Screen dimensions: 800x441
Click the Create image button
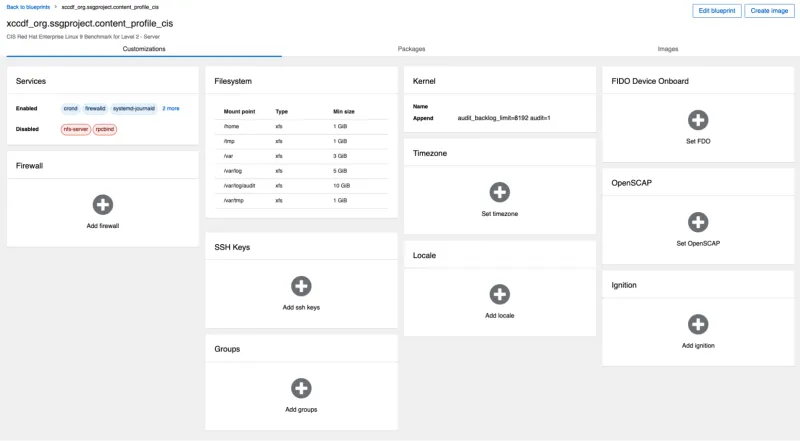(769, 11)
